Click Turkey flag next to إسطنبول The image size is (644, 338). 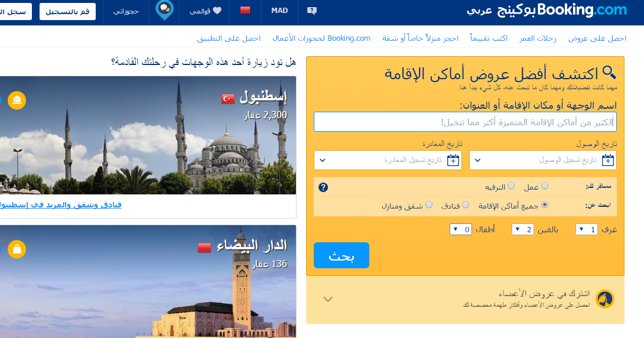coord(228,99)
